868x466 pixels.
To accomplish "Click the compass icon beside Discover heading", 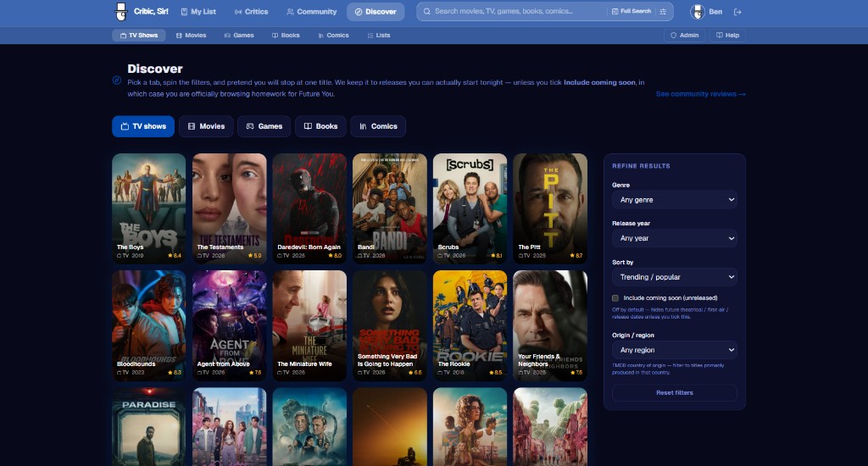I will (x=117, y=80).
